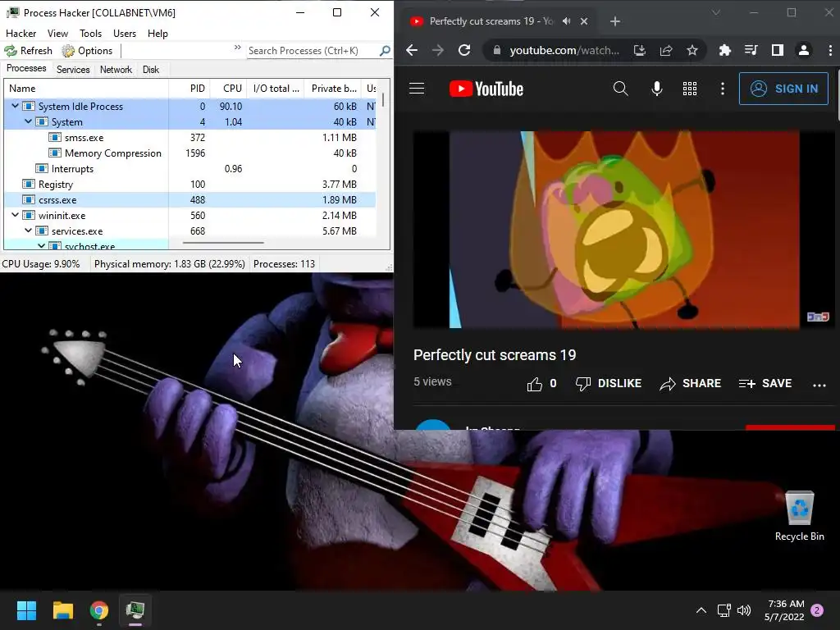Open the Help menu in Process Hacker

click(x=157, y=33)
